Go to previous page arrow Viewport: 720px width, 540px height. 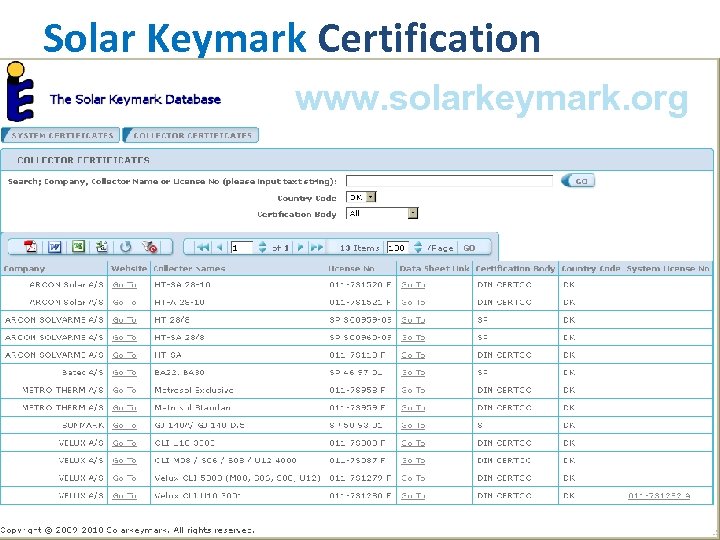(x=218, y=246)
